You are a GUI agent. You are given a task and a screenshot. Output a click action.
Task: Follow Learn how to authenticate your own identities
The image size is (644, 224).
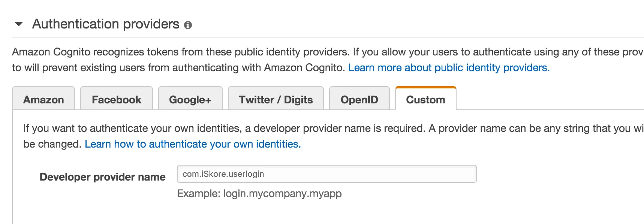[193, 144]
